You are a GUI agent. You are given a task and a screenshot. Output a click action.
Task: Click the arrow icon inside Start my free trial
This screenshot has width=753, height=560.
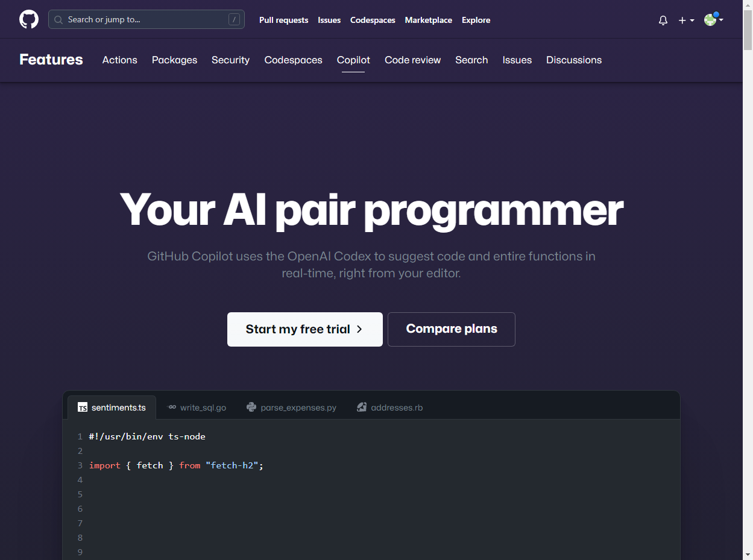359,329
